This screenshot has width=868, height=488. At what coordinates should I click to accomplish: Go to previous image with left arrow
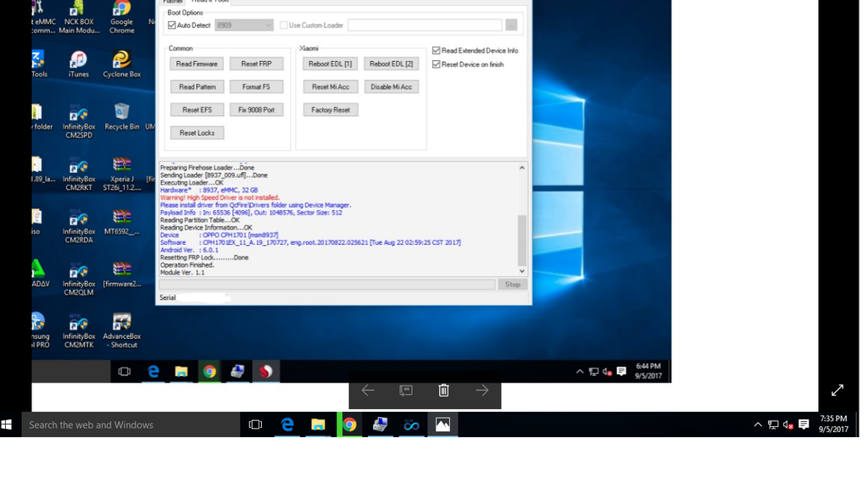368,391
